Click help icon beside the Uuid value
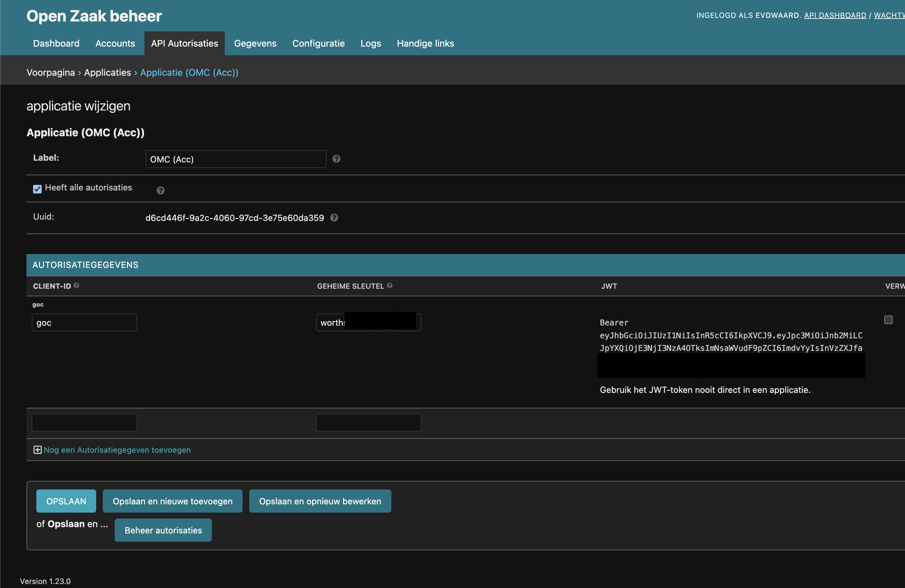Viewport: 905px width, 588px height. tap(334, 218)
